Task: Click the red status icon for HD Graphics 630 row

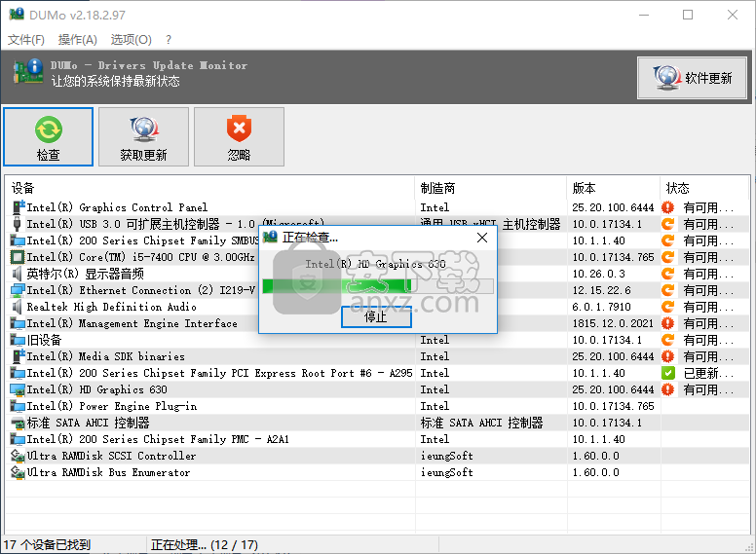Action: pos(667,389)
